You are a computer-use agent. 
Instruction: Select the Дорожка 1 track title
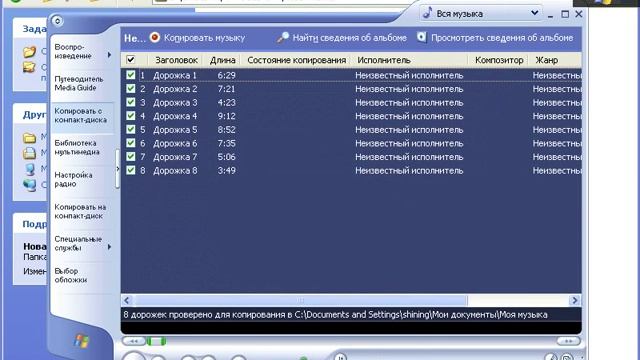(175, 75)
